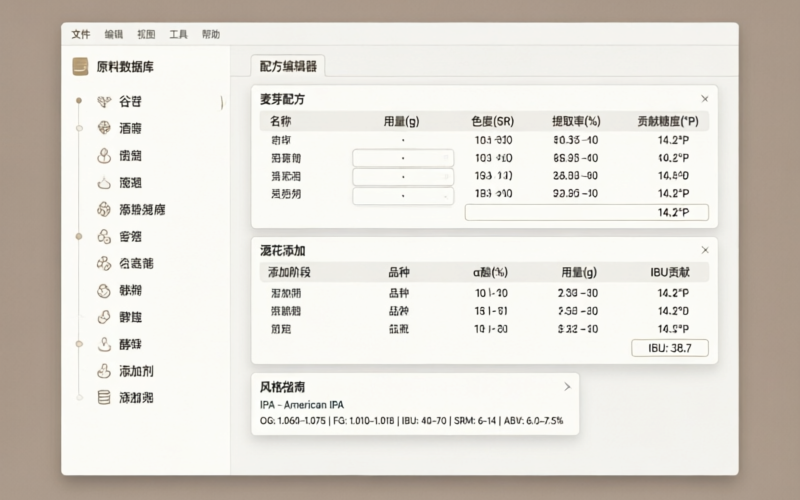The image size is (800, 500).
Task: Click the 用量(g) header in 麦芽配方 table
Action: pos(402,121)
